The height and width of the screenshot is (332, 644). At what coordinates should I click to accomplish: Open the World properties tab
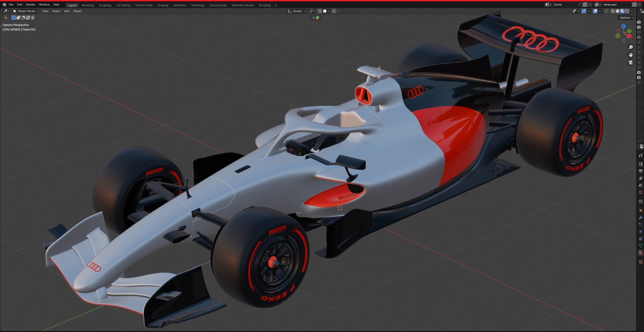pos(640,192)
